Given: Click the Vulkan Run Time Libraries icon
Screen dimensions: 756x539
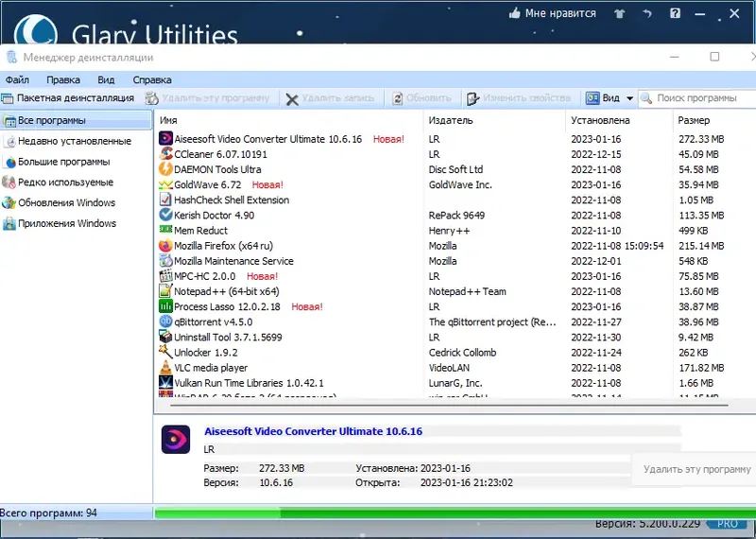Looking at the screenshot, I should click(x=165, y=383).
